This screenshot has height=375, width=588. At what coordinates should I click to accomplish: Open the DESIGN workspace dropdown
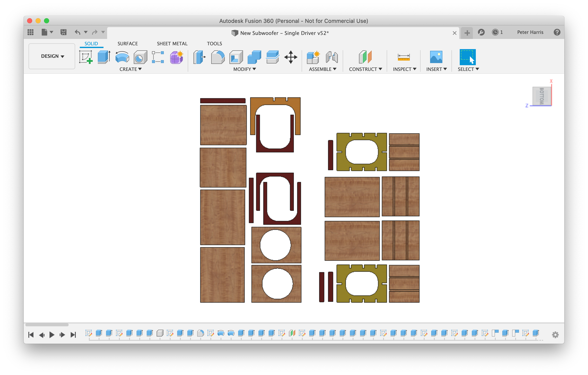tap(52, 56)
